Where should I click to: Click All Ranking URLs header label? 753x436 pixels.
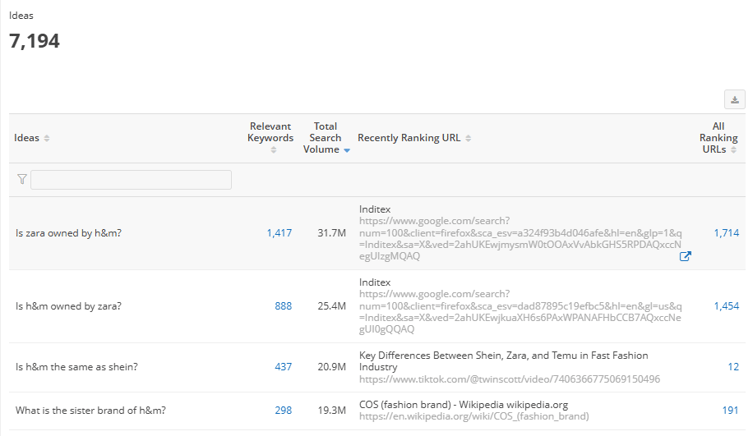pos(718,138)
